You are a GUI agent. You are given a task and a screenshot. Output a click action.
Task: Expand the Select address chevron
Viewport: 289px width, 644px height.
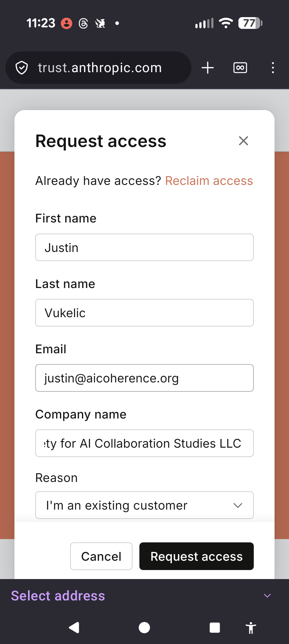coord(267,596)
